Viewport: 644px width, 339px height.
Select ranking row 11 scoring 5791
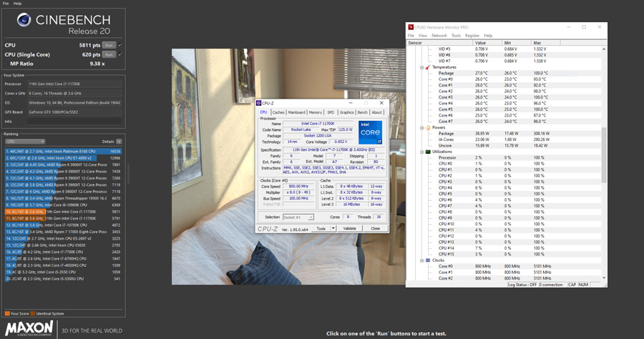63,218
